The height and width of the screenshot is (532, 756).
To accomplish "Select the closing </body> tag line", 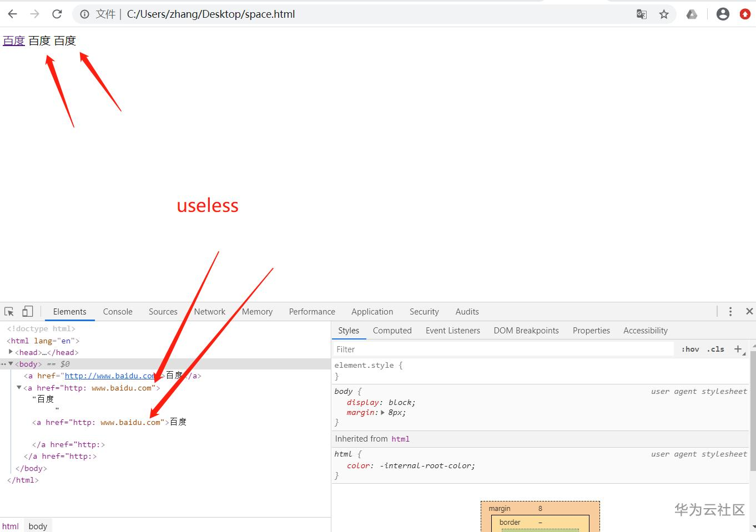I will pyautogui.click(x=31, y=468).
